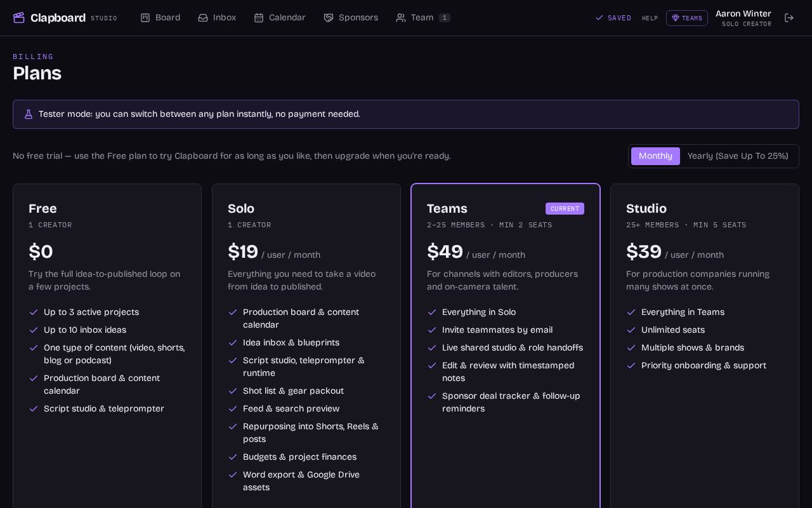Click checkmark beside Feed & search preview
The width and height of the screenshot is (812, 508).
tap(233, 409)
